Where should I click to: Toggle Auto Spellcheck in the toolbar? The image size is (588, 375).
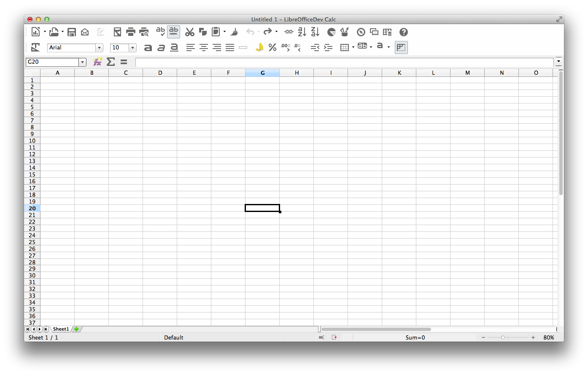[x=173, y=32]
